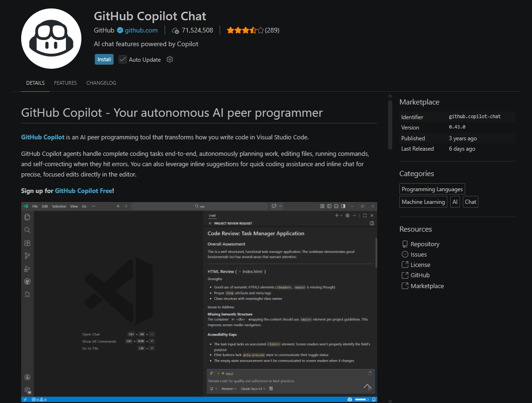The width and height of the screenshot is (532, 403).
Task: Switch to the FEATURES tab
Action: tap(65, 83)
